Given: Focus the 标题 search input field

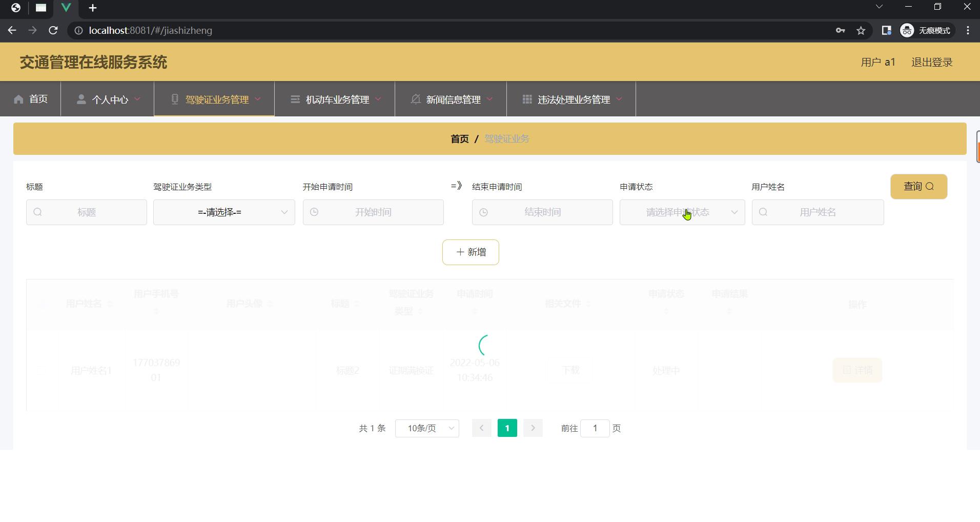Looking at the screenshot, I should (x=87, y=212).
